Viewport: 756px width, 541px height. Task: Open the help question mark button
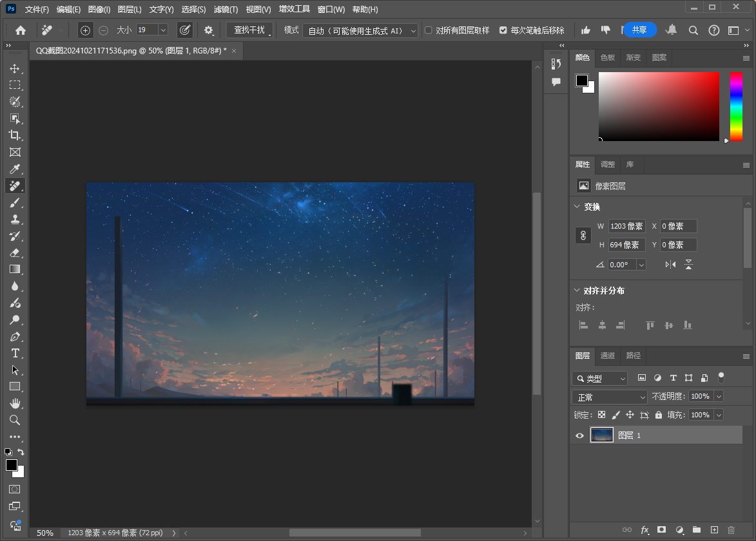pos(713,30)
